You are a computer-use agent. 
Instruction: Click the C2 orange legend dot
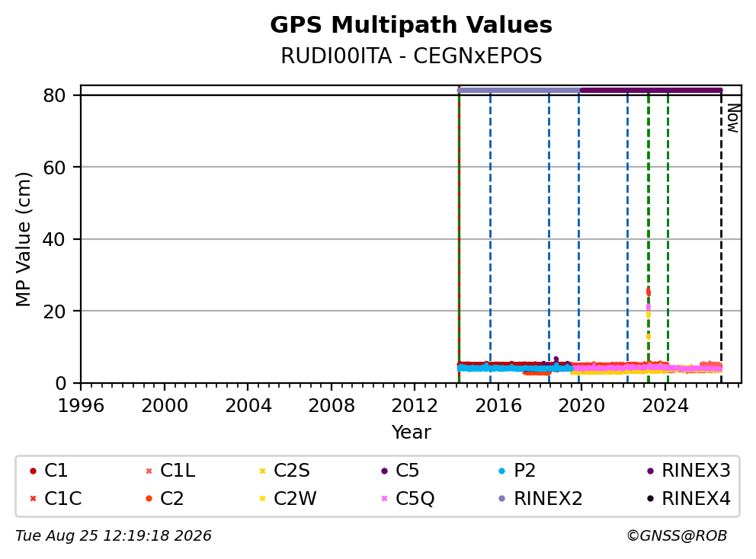[149, 498]
